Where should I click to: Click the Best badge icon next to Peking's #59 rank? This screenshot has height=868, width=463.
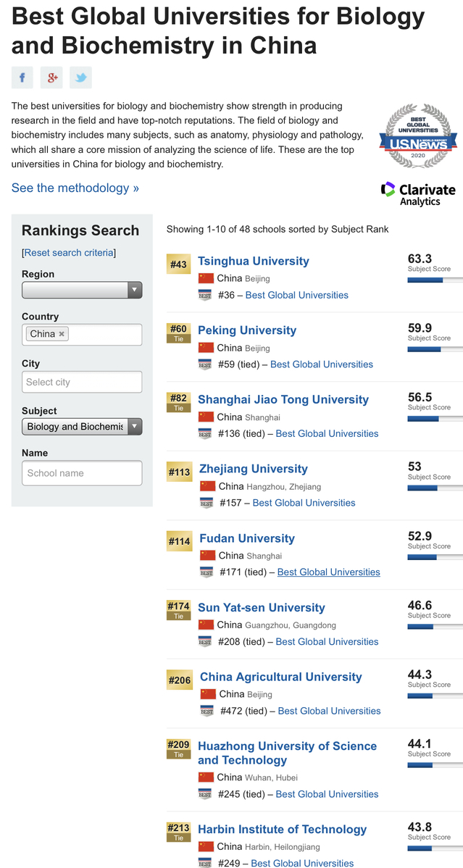tap(205, 364)
